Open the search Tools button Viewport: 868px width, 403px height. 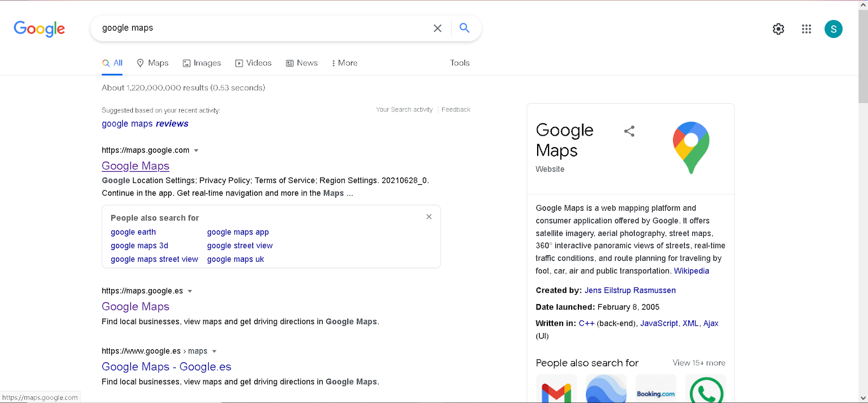(x=459, y=63)
